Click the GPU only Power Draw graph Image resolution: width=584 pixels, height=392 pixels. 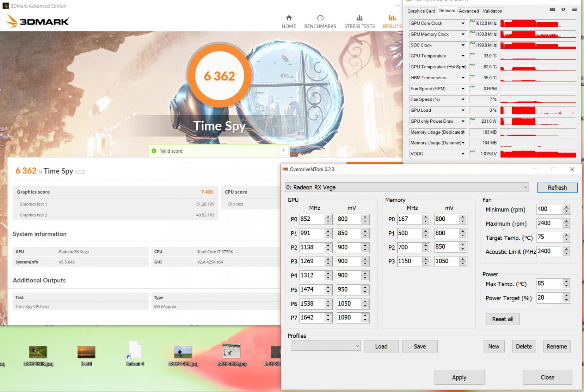tap(538, 121)
